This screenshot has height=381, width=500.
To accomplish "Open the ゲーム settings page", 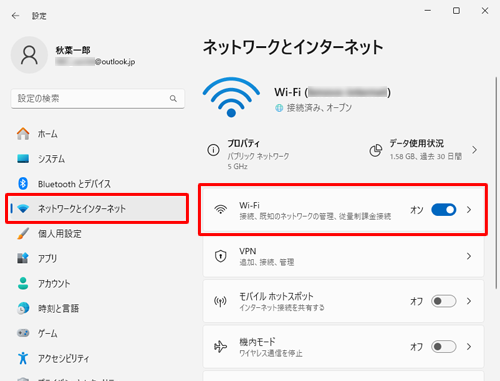I will tap(97, 333).
